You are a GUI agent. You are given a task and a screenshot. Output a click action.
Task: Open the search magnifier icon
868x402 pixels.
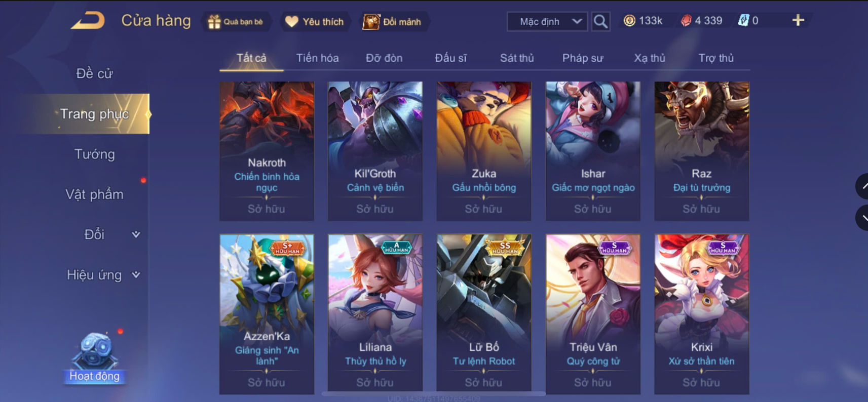(600, 21)
